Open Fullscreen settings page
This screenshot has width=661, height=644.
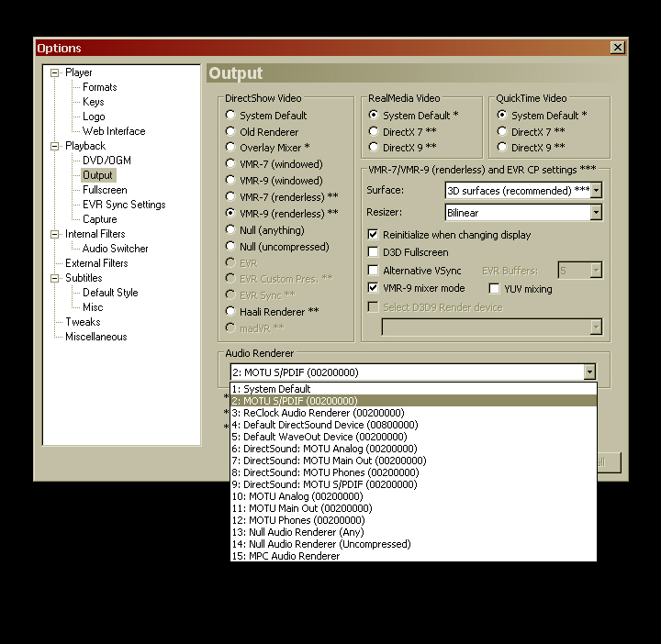[x=105, y=190]
